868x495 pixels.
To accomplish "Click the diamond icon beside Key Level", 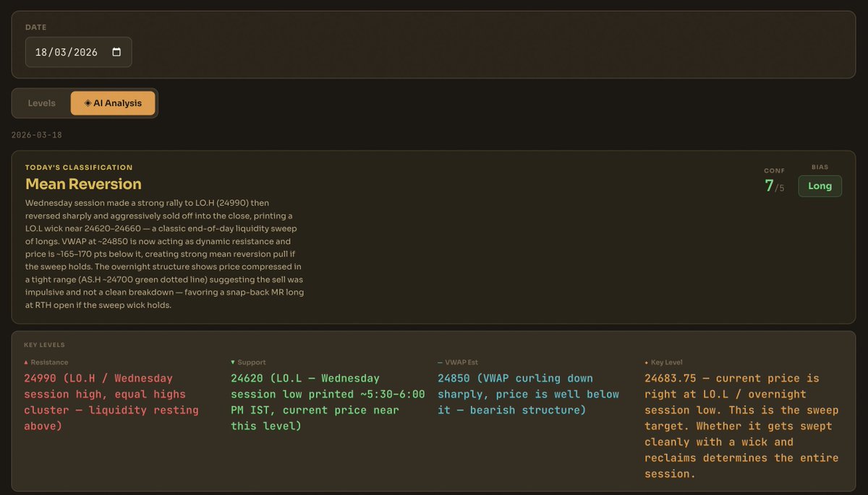I will [647, 363].
